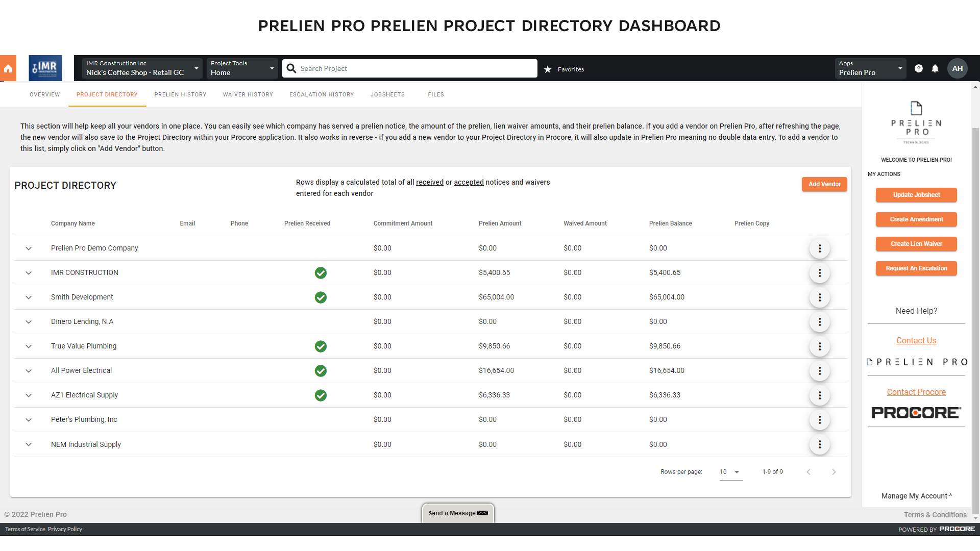This screenshot has height=551, width=980.
Task: Open the Rows per page dropdown
Action: coord(730,471)
